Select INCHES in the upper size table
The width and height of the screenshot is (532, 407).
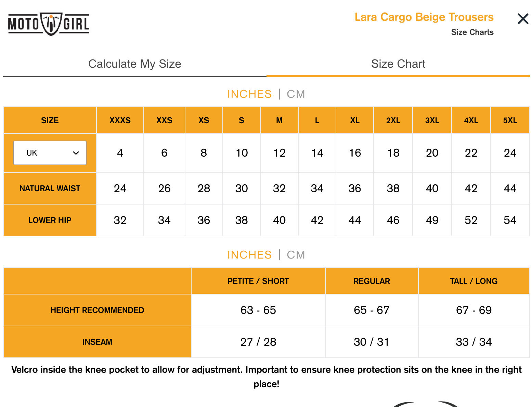249,94
